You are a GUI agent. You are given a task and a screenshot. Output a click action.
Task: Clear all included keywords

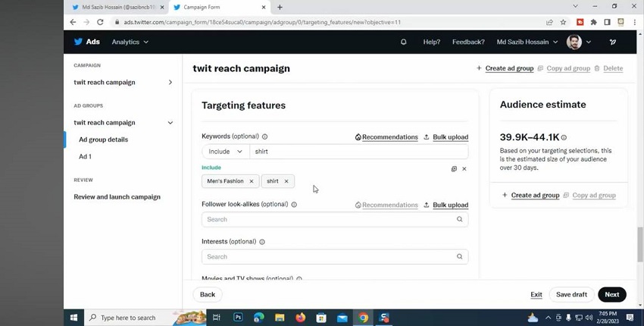464,169
